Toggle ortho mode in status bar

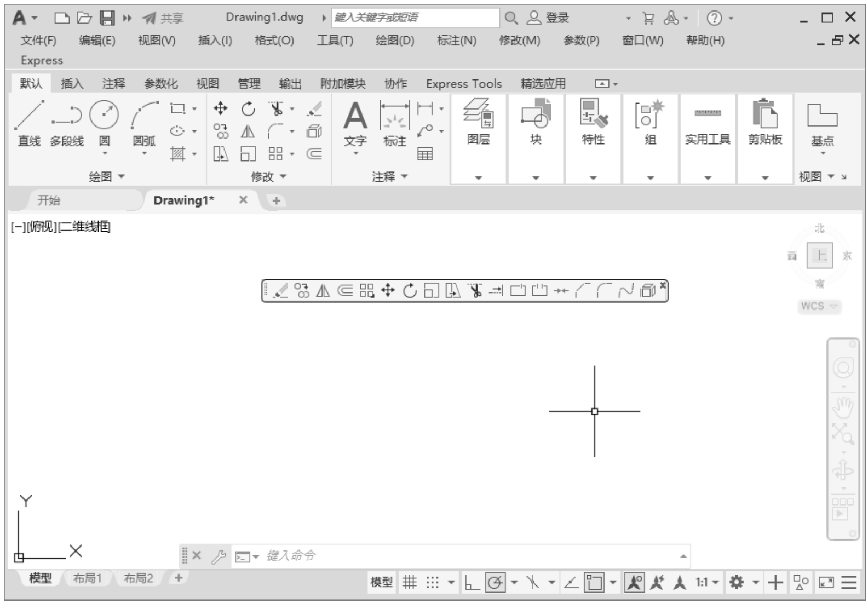(472, 582)
